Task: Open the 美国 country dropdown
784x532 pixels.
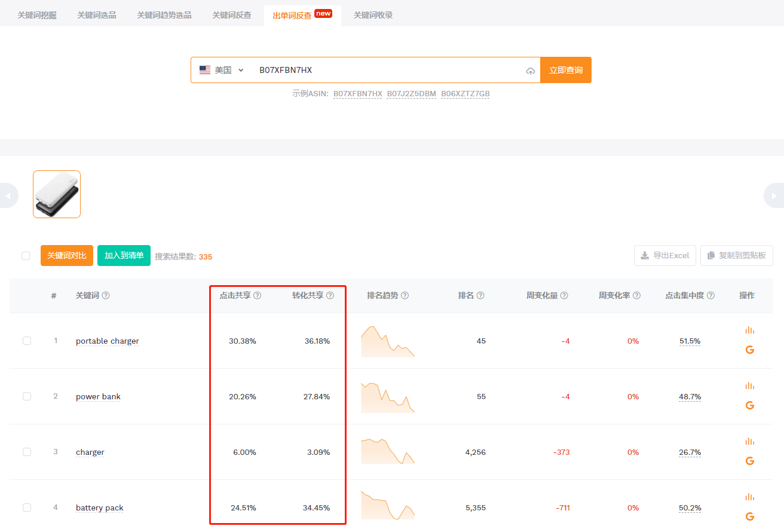Action: pos(222,70)
